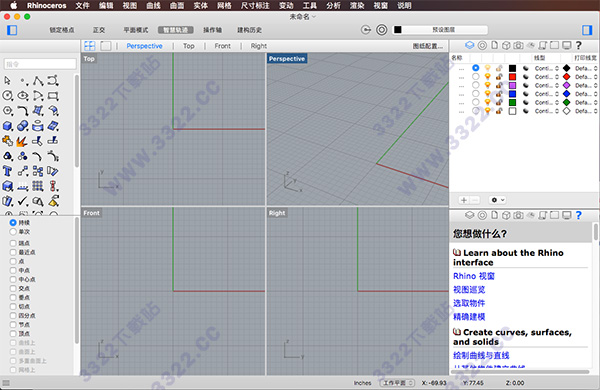Screen dimensions: 600x390
Task: Open the 尺寸标注 menu
Action: [x=255, y=5]
